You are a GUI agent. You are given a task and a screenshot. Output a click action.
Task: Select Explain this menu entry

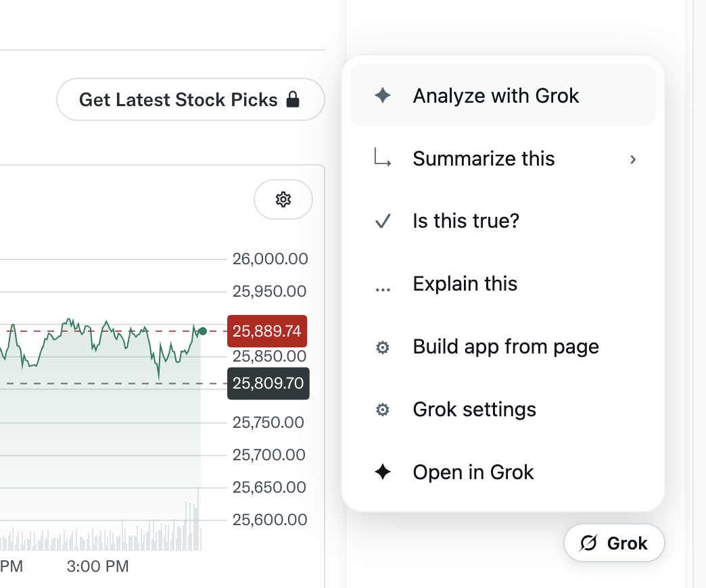(503, 284)
